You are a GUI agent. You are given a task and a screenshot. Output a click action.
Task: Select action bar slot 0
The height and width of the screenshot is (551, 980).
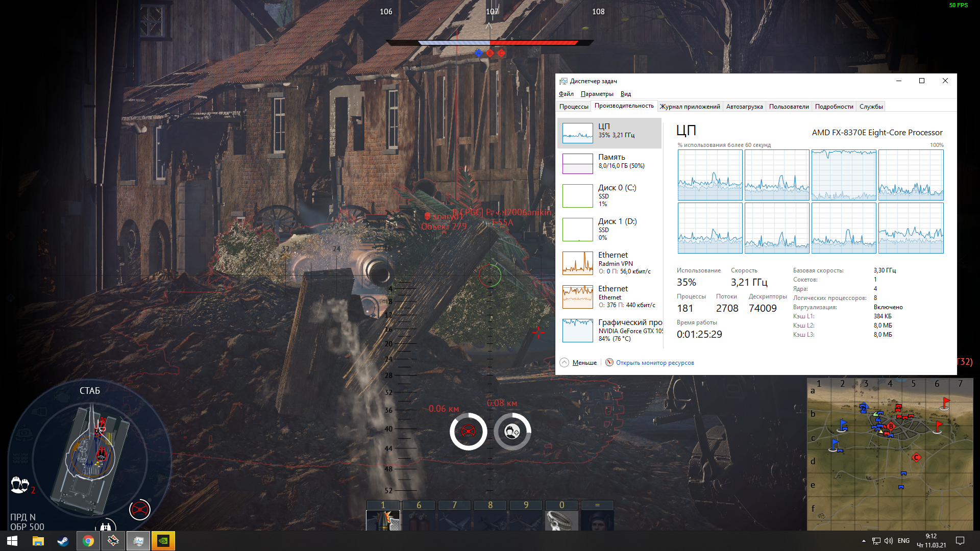(x=562, y=516)
